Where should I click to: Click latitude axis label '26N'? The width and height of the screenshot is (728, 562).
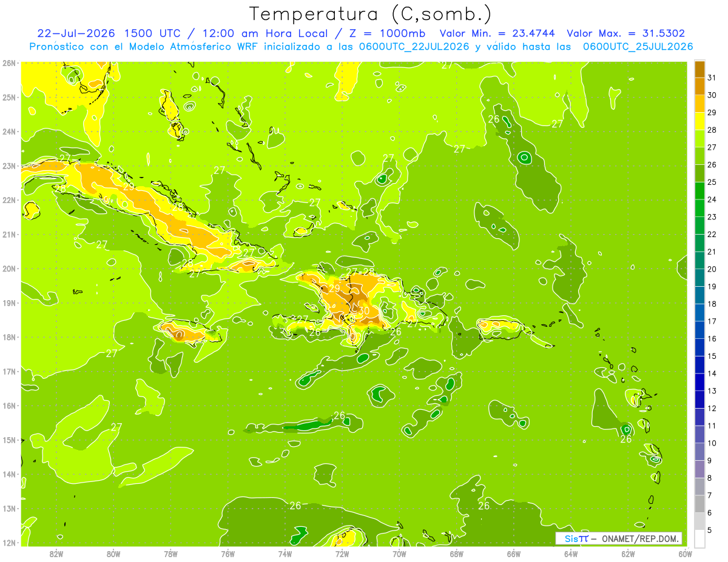pos(8,62)
